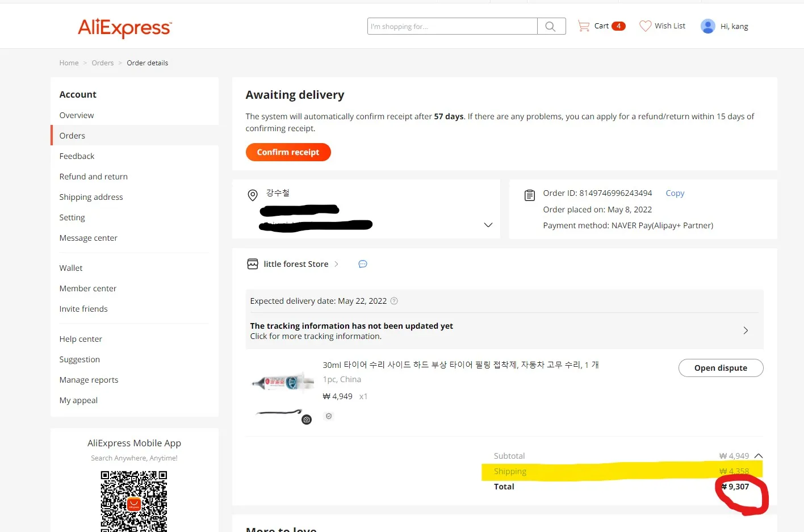This screenshot has height=532, width=804.
Task: Open Help center
Action: pos(81,339)
